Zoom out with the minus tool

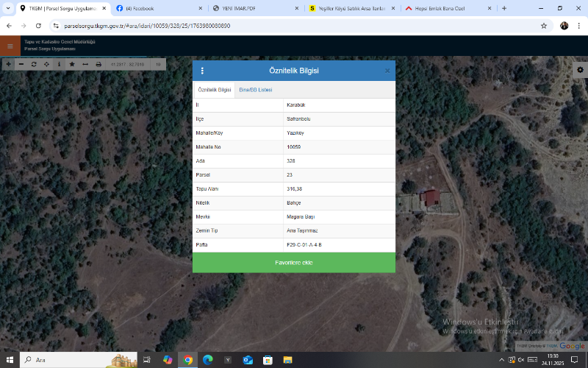(x=21, y=65)
